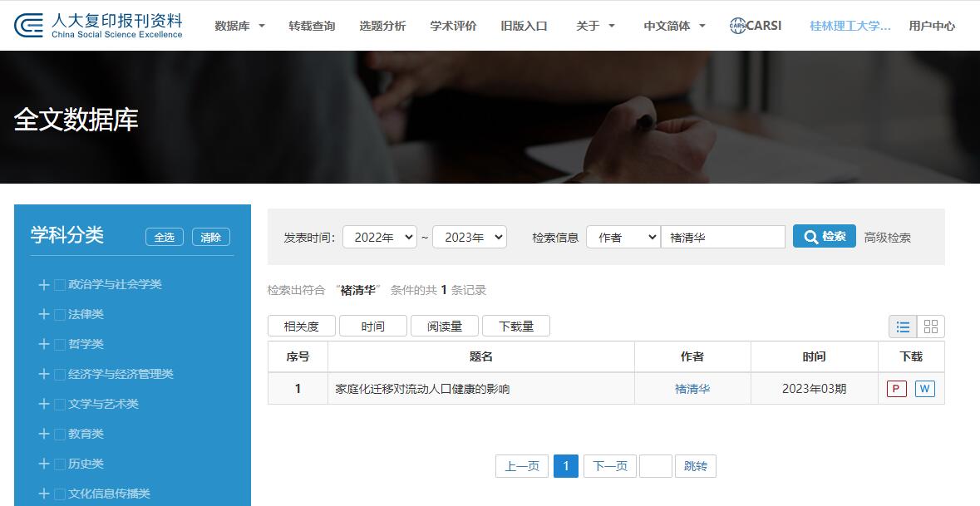Image resolution: width=980 pixels, height=506 pixels.
Task: Switch to list view layout
Action: [x=903, y=327]
